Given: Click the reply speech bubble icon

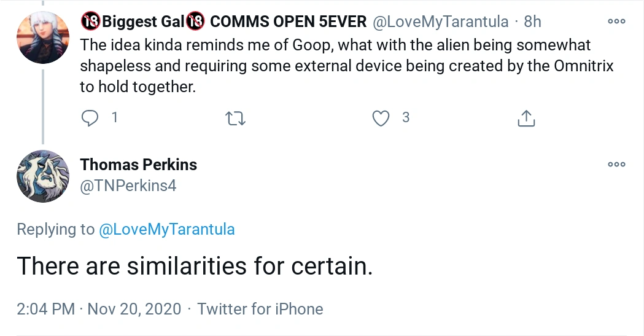Looking at the screenshot, I should click(90, 117).
